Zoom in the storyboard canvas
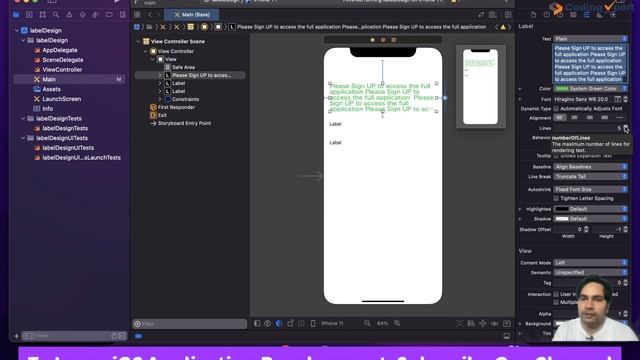The image size is (640, 360). [x=397, y=323]
